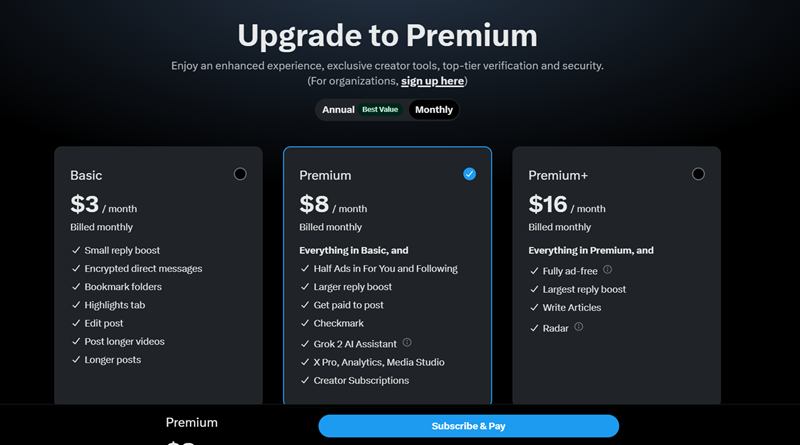Click the Encrypted direct messages feature

tap(143, 269)
